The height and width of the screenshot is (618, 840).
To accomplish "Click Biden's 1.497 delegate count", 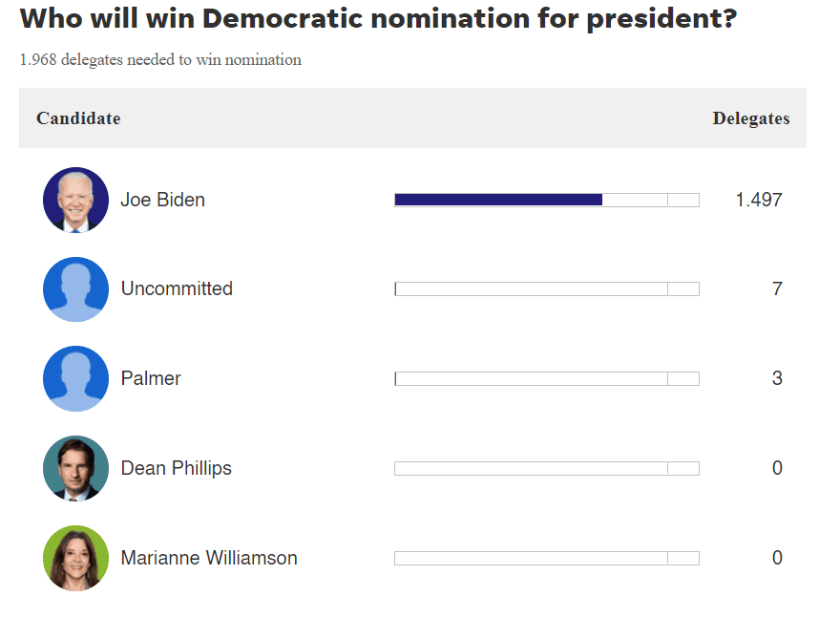I will click(758, 200).
